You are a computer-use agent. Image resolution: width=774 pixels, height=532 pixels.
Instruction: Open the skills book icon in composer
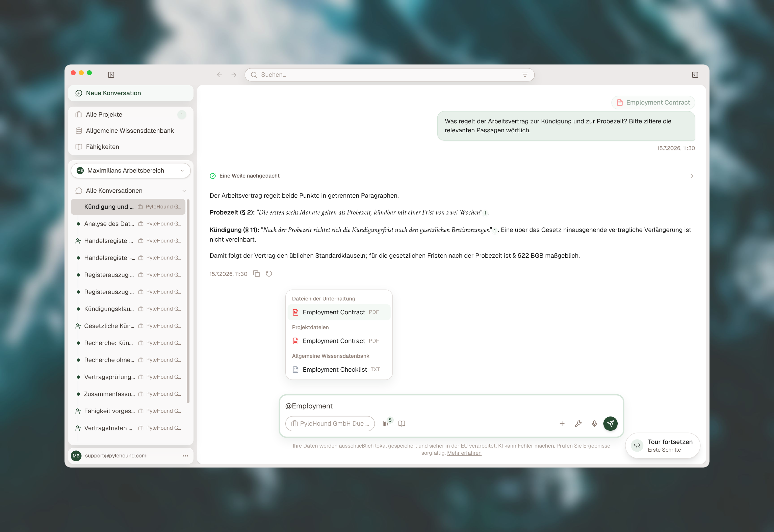[x=402, y=423]
